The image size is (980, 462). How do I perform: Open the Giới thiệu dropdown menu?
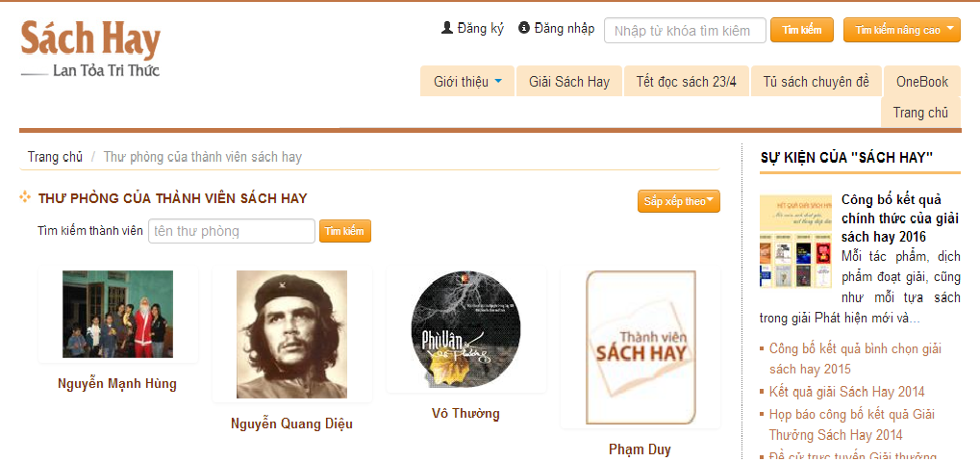coord(466,81)
